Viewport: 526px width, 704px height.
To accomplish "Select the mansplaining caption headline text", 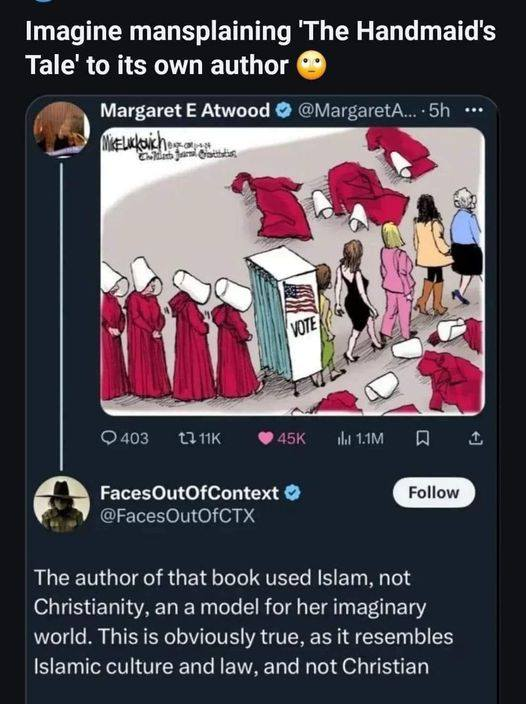I will [x=260, y=48].
